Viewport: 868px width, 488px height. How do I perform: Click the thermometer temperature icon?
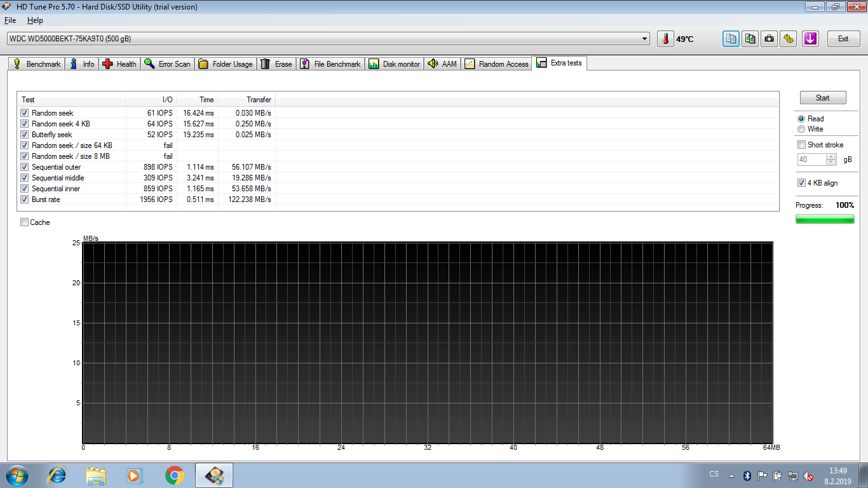tap(665, 39)
